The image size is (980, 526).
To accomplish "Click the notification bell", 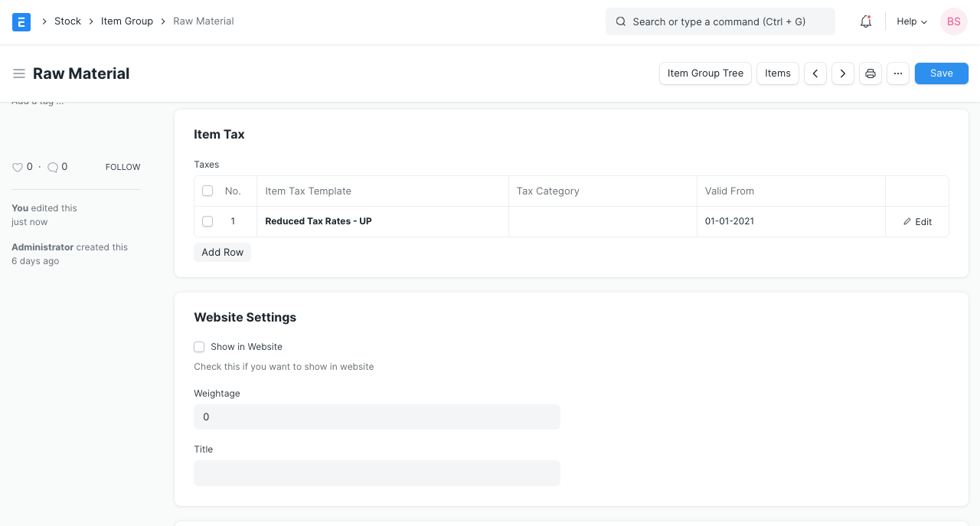I will pos(865,21).
